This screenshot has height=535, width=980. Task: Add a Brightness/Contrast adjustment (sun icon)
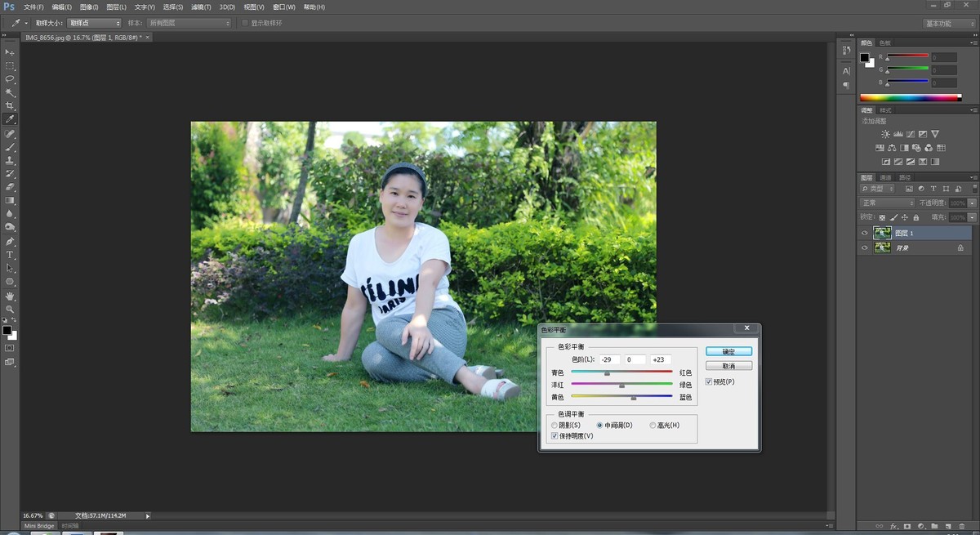885,134
